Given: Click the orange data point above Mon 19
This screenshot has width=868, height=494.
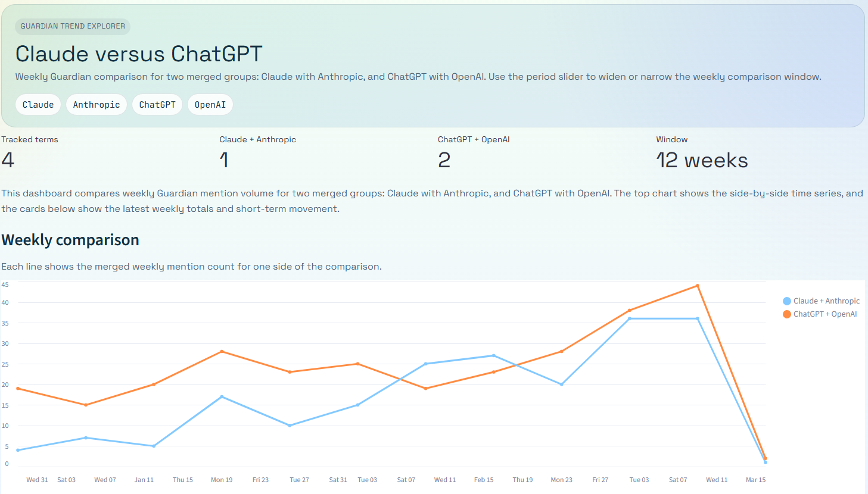Looking at the screenshot, I should [x=222, y=352].
